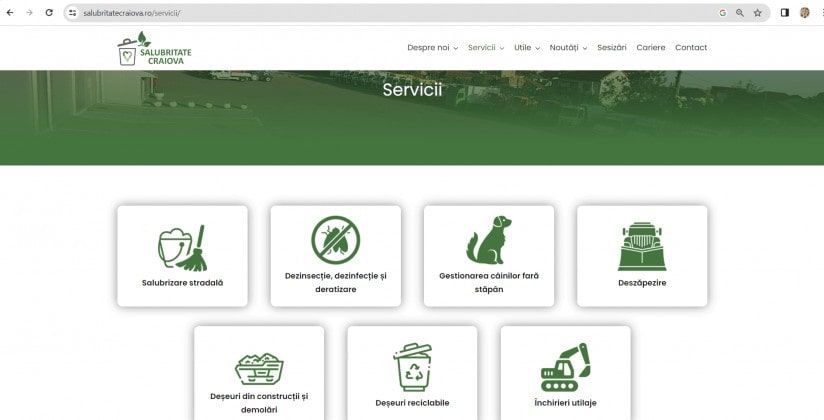
Task: Navigate to the Contact page
Action: tap(690, 48)
